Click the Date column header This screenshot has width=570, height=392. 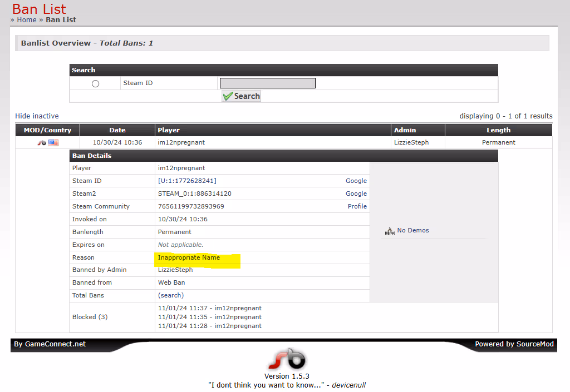[117, 130]
